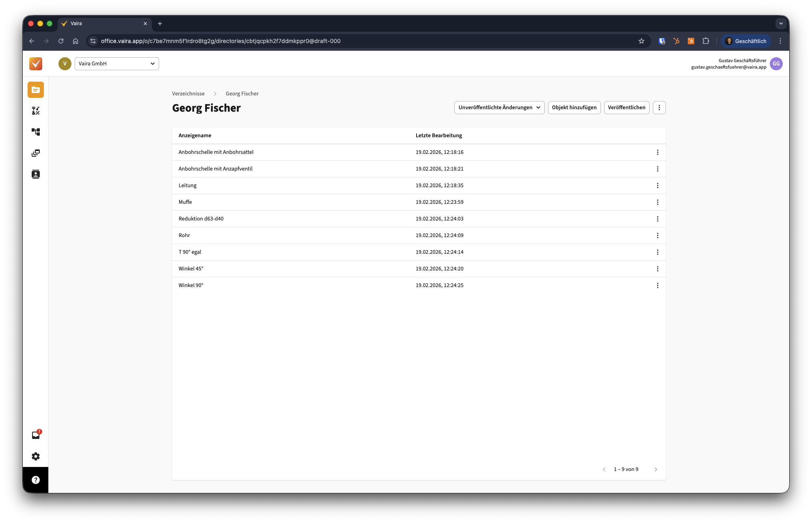Open the hierarchy tree sidebar icon
Screen dimensions: 812x523
click(x=36, y=132)
